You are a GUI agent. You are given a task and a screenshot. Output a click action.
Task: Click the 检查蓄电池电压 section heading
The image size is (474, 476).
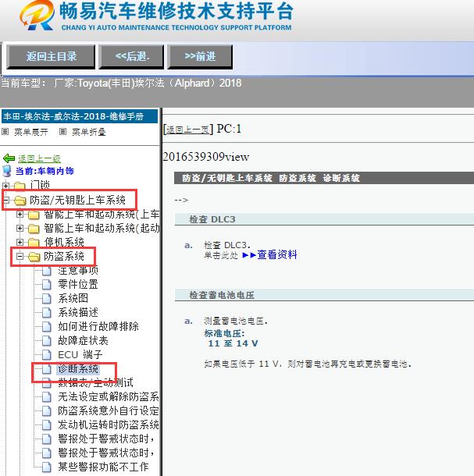pyautogui.click(x=222, y=295)
